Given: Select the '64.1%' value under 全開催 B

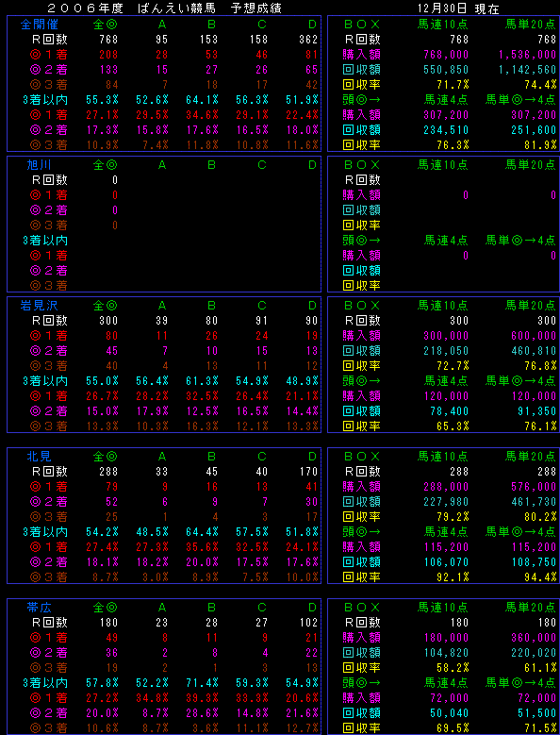Looking at the screenshot, I should [202, 99].
